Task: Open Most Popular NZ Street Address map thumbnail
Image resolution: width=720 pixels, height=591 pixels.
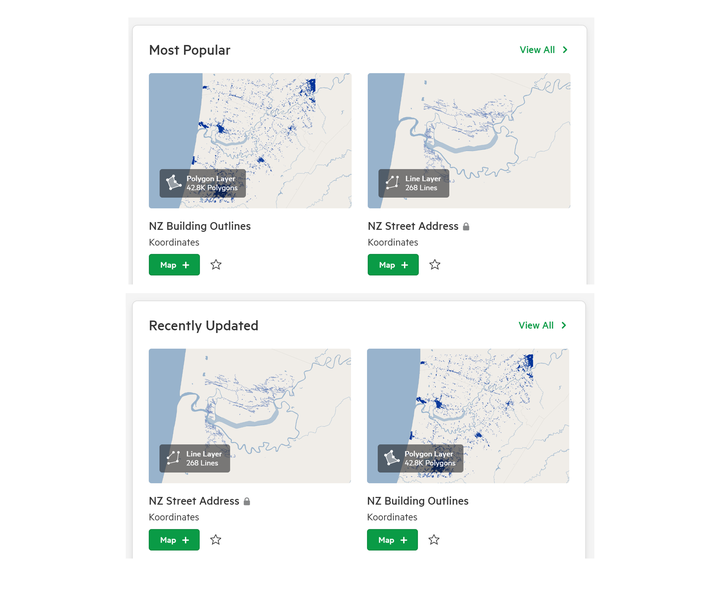Action: pos(469,141)
